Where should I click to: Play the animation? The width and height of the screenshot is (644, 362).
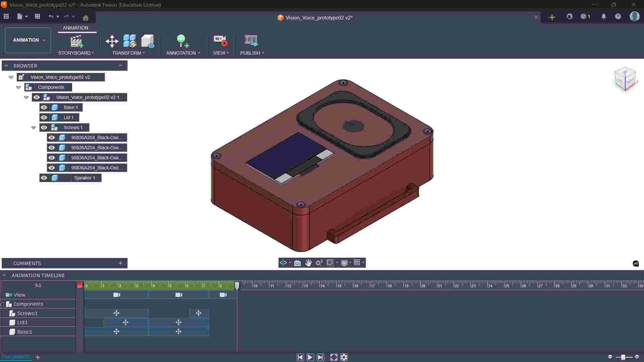coord(310,357)
